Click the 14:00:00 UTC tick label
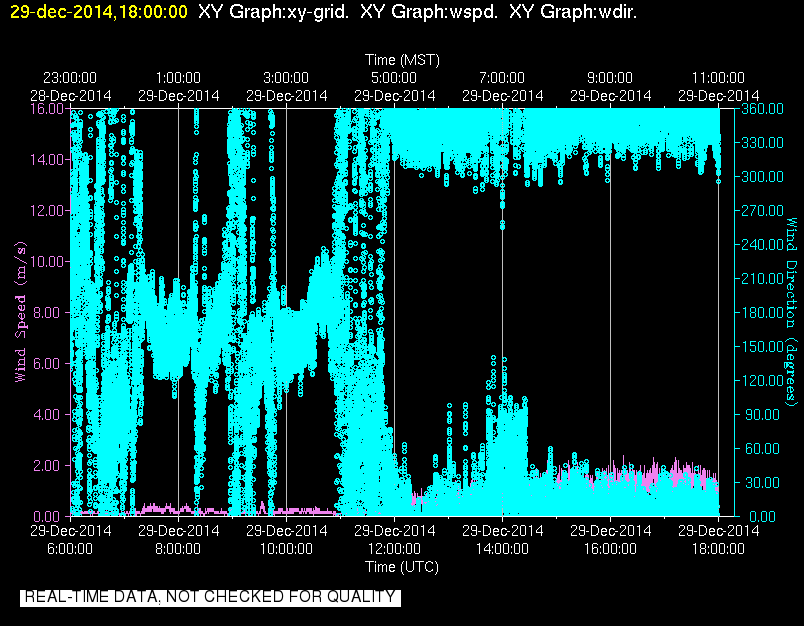Image resolution: width=804 pixels, height=626 pixels. 502,549
